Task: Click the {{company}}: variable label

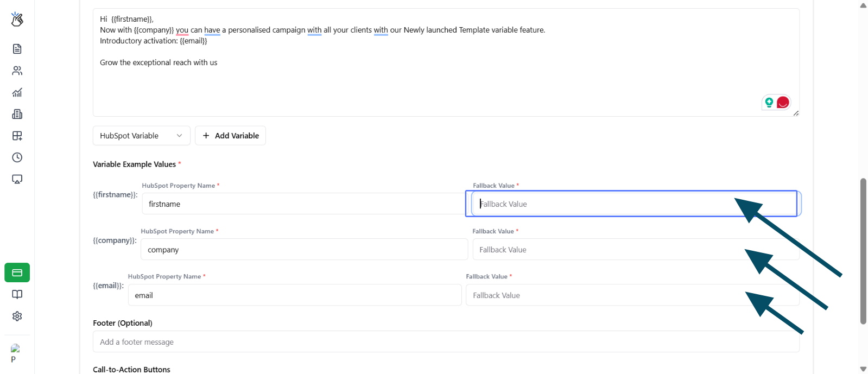Action: [115, 240]
